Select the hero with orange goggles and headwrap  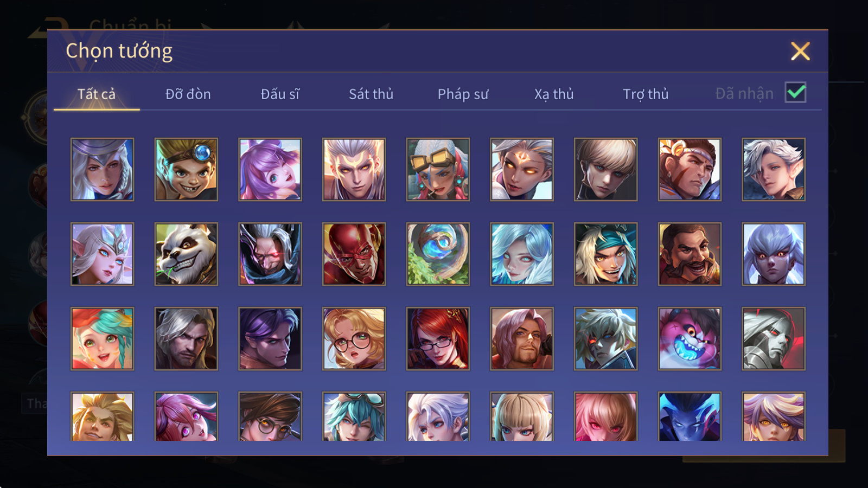pyautogui.click(x=438, y=169)
